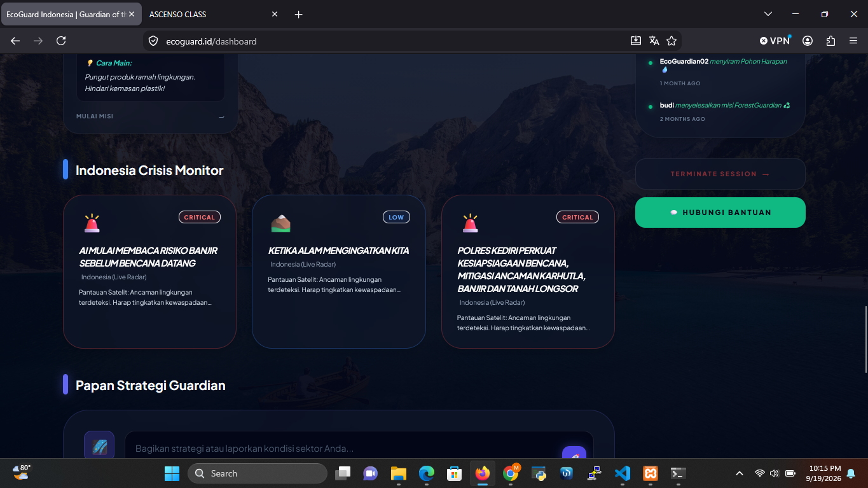868x488 pixels.
Task: Open the Ketika Alam Mengingatkan Kita headline
Action: tap(338, 251)
